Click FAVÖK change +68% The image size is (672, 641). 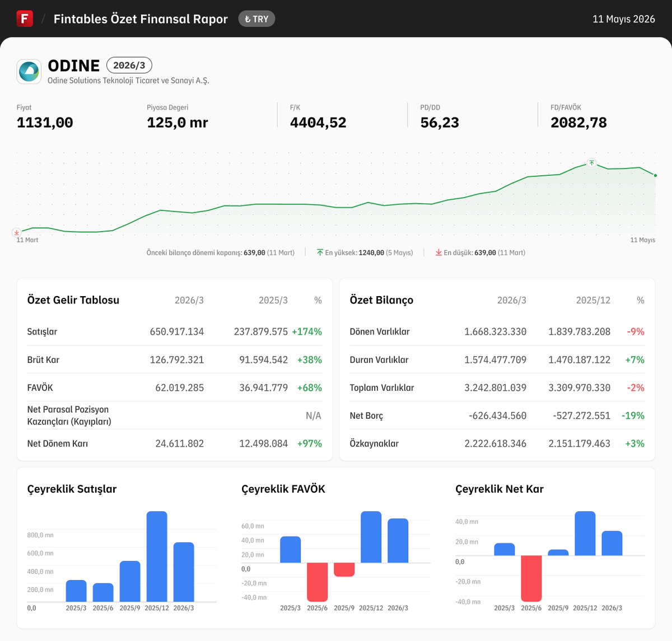[310, 387]
